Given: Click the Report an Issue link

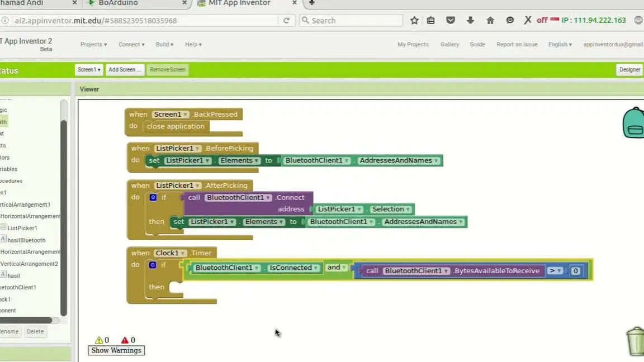Looking at the screenshot, I should tap(517, 44).
